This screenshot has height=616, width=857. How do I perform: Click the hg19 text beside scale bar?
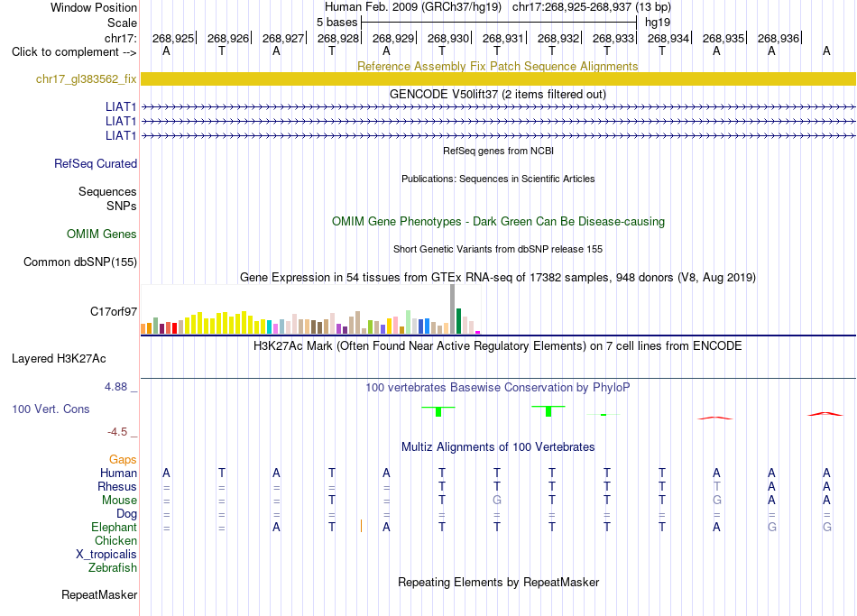(x=658, y=23)
